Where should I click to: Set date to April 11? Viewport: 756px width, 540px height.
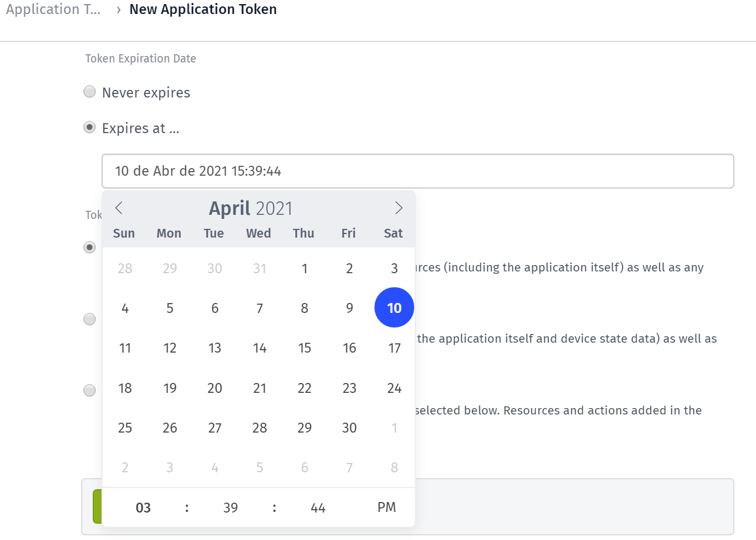(x=125, y=348)
